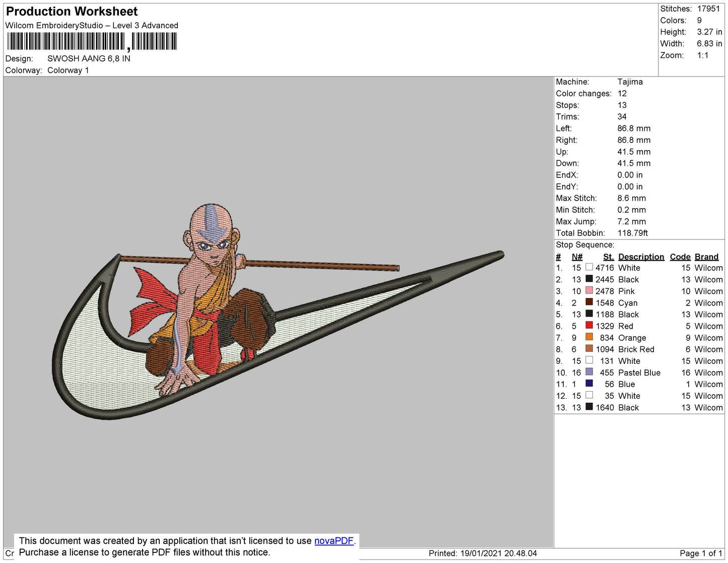Click the Code column header
The width and height of the screenshot is (728, 563).
(680, 257)
